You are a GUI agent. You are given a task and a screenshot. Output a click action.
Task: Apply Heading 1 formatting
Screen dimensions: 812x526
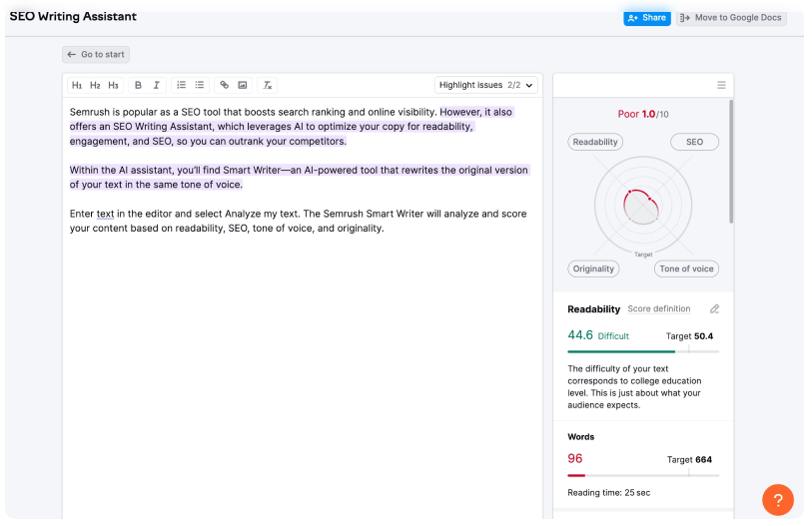[77, 86]
